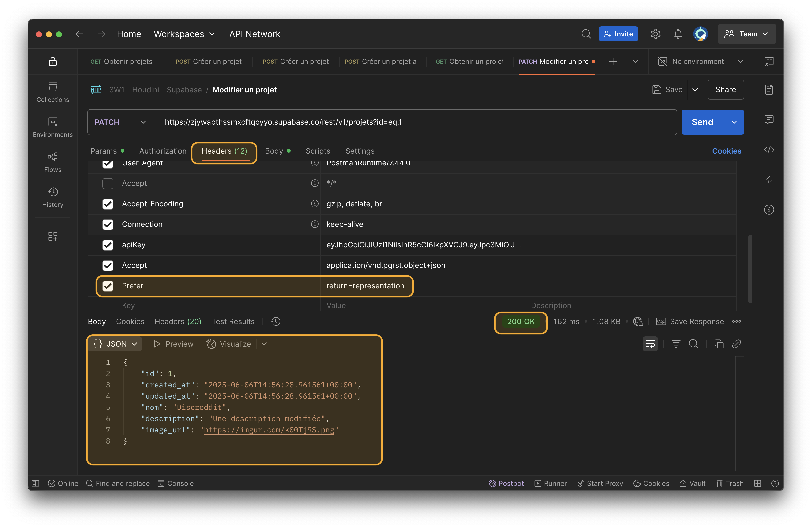Click the headers table scrollbar
Image resolution: width=812 pixels, height=528 pixels.
[x=750, y=269]
